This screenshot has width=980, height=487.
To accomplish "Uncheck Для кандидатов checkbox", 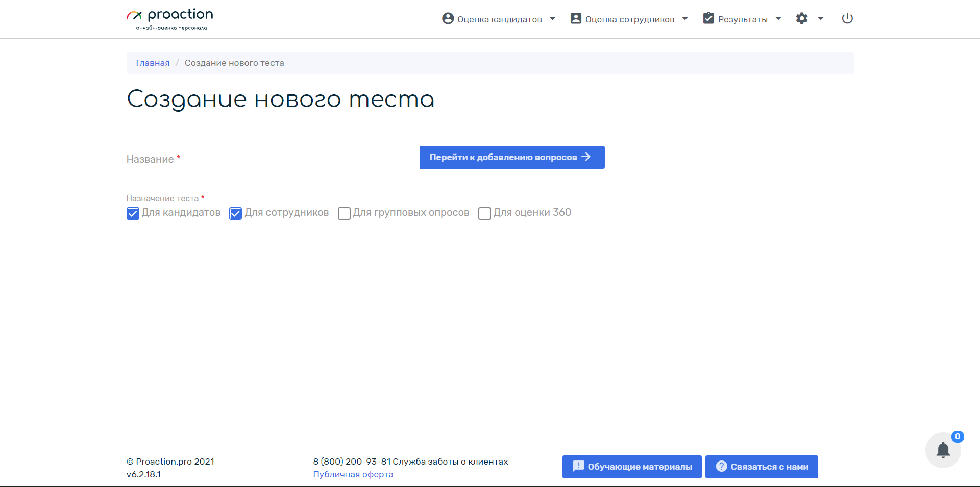I will pos(133,213).
